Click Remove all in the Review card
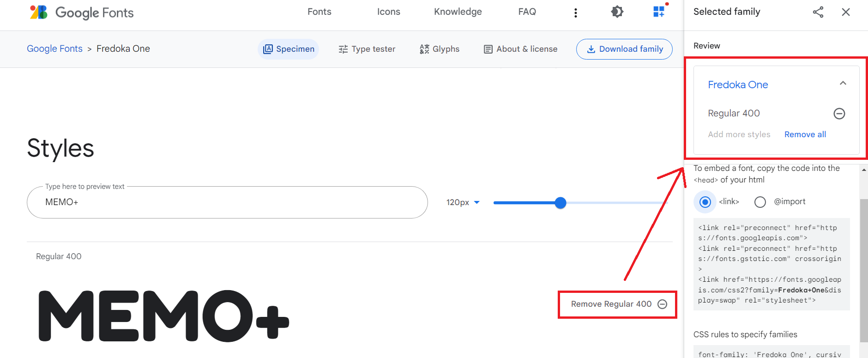Image resolution: width=868 pixels, height=358 pixels. click(x=805, y=134)
